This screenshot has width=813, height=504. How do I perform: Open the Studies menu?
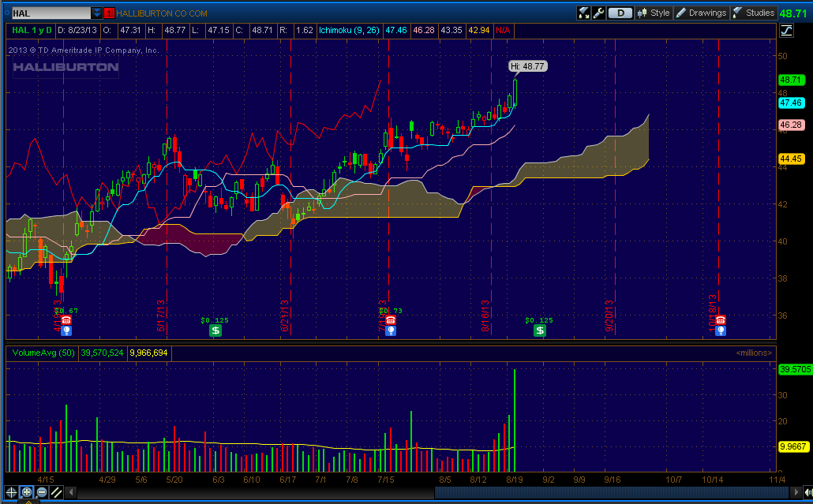(x=754, y=13)
